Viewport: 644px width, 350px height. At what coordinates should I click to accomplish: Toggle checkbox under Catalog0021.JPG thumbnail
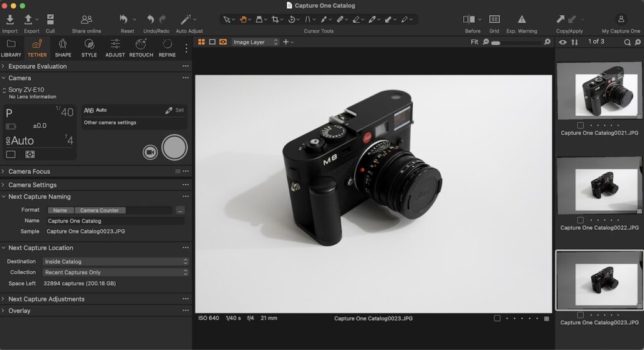[x=580, y=125]
